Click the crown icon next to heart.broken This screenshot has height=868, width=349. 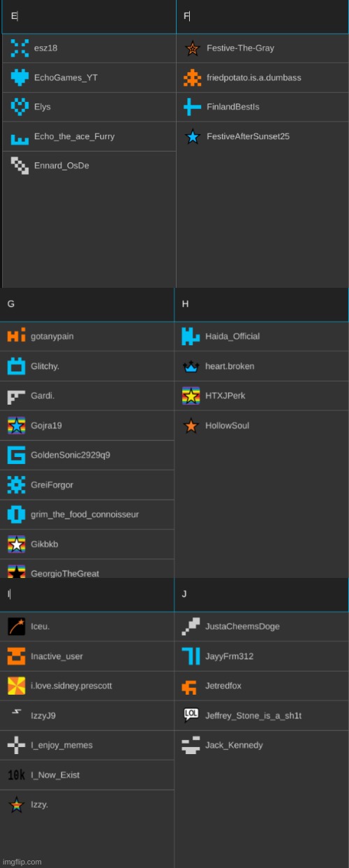pos(191,366)
